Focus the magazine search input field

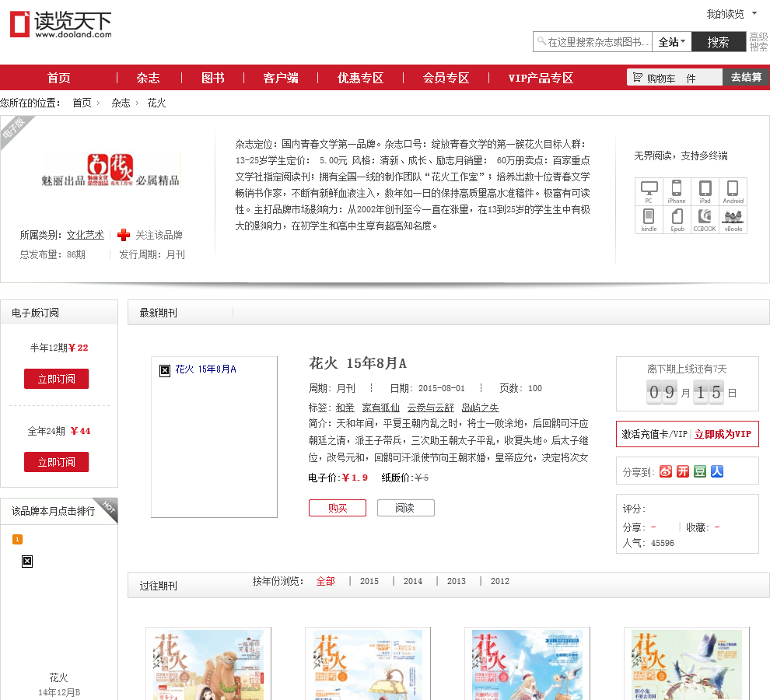593,42
